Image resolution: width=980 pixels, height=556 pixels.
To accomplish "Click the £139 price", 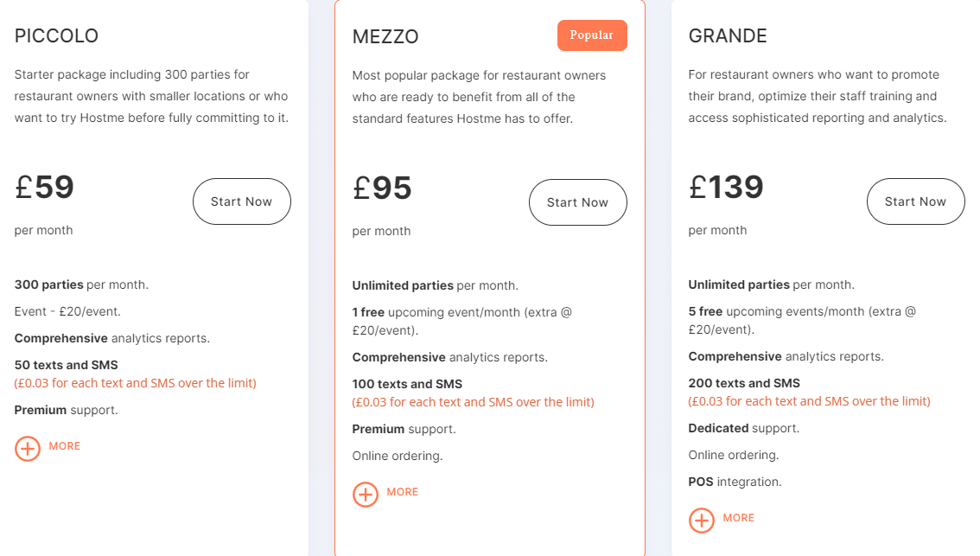I will tap(726, 187).
